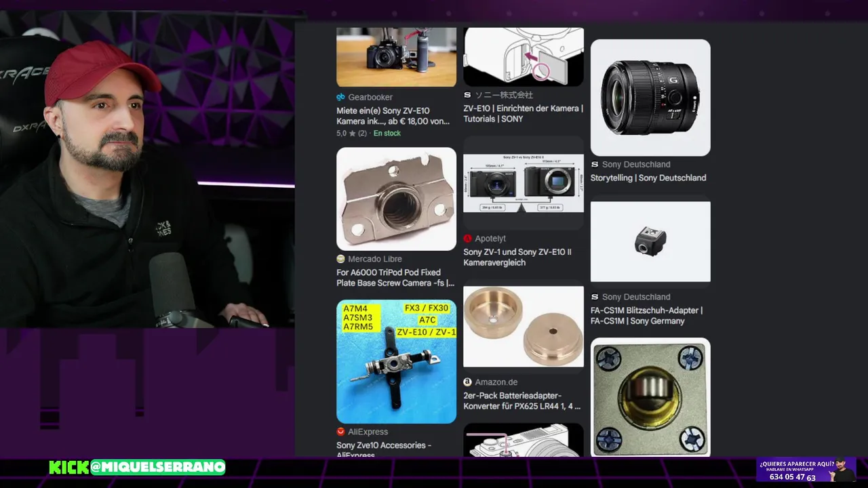The height and width of the screenshot is (488, 868).
Task: Open the ZV-1 versus ZV-E10 II comparison image
Action: click(523, 183)
